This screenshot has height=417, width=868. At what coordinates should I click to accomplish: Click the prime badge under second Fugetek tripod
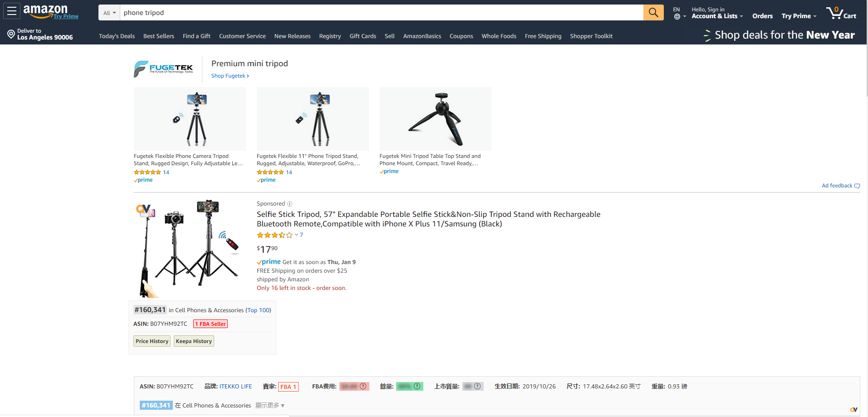[x=266, y=180]
